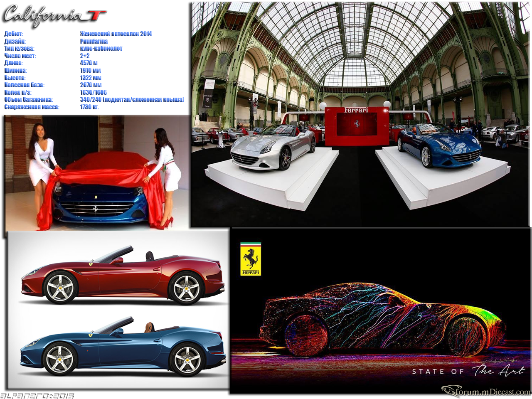Viewport: 532px width, 399px height.
Task: Select the 'Ширина:' label
Action: coord(15,71)
